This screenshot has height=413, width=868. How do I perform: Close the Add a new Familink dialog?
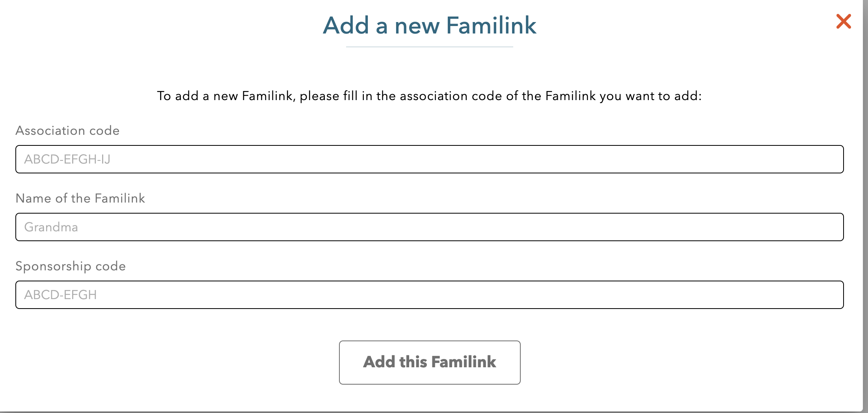(x=844, y=21)
